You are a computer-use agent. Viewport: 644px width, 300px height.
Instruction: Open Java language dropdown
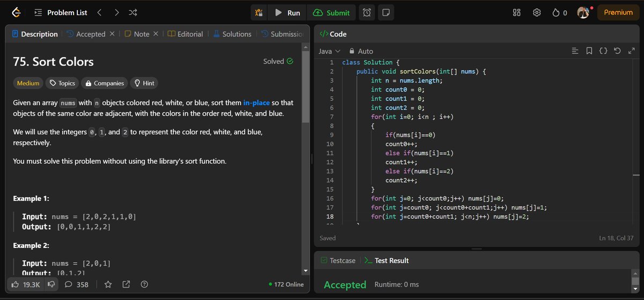point(330,51)
